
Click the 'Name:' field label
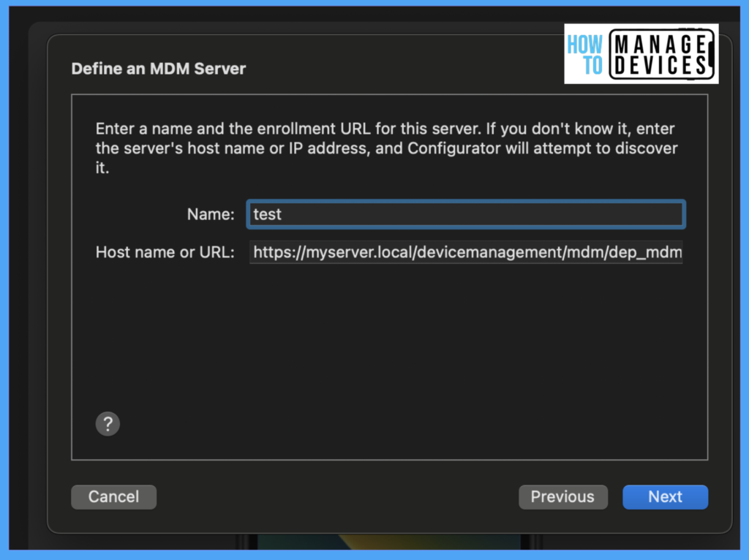click(211, 214)
